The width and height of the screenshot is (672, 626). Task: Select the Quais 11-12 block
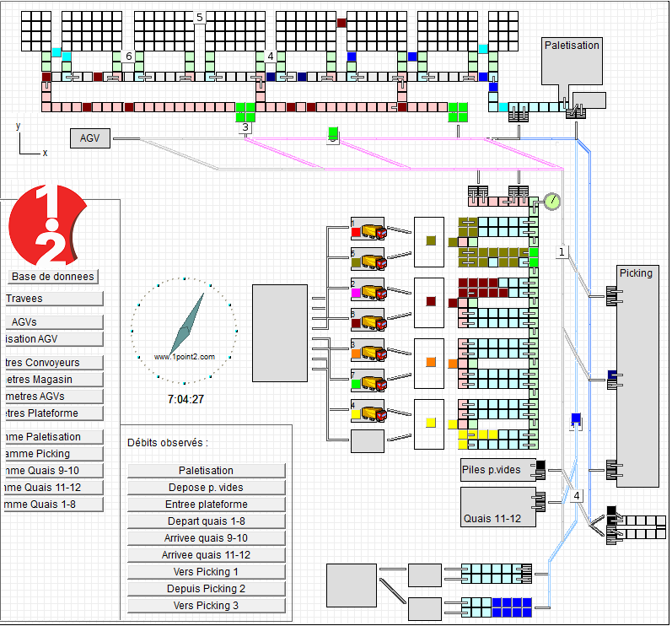(x=498, y=507)
